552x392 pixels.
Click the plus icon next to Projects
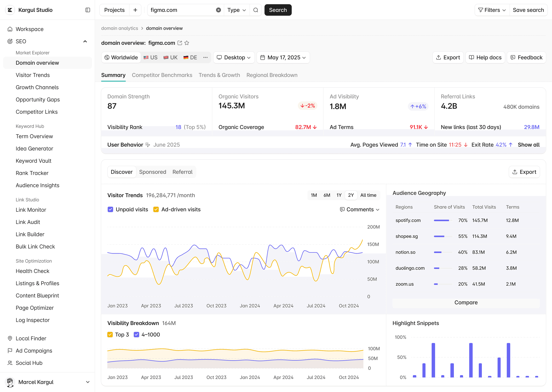pos(135,10)
